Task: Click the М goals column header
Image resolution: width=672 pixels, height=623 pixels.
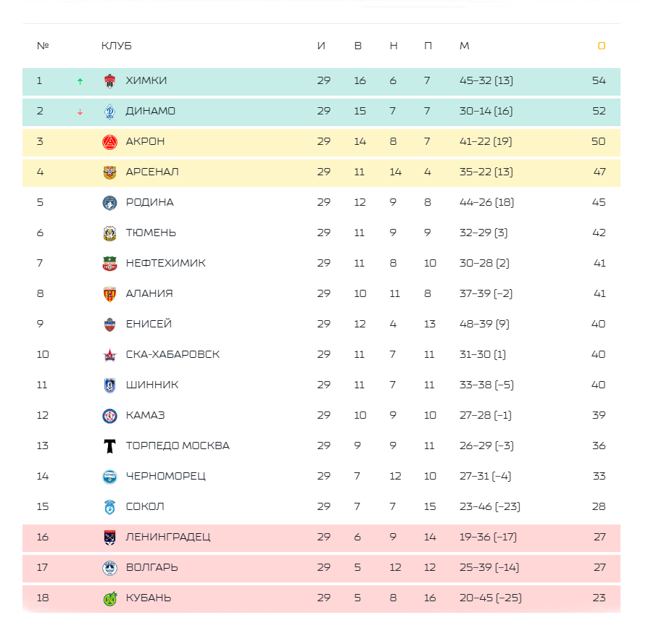Action: tap(464, 46)
